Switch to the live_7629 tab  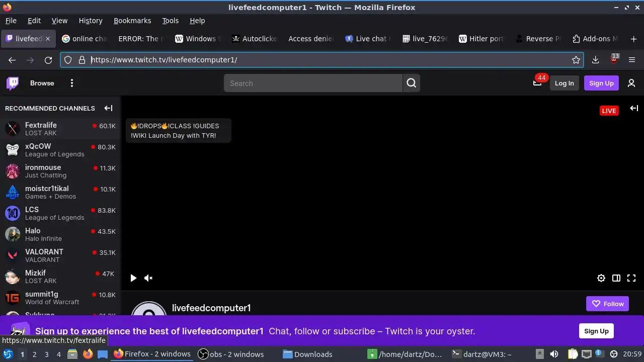tap(425, 39)
